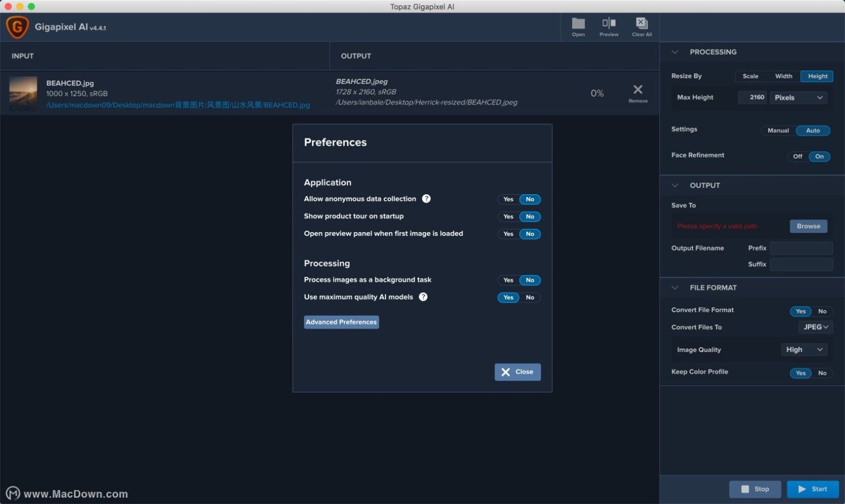Enable product tour on startup with Yes

(508, 217)
